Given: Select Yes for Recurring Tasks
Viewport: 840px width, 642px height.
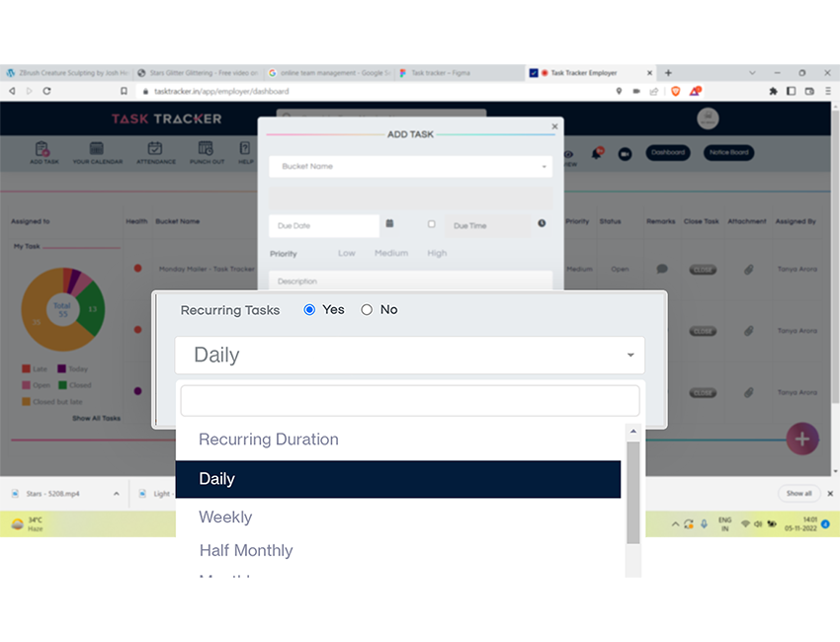Looking at the screenshot, I should (x=309, y=310).
